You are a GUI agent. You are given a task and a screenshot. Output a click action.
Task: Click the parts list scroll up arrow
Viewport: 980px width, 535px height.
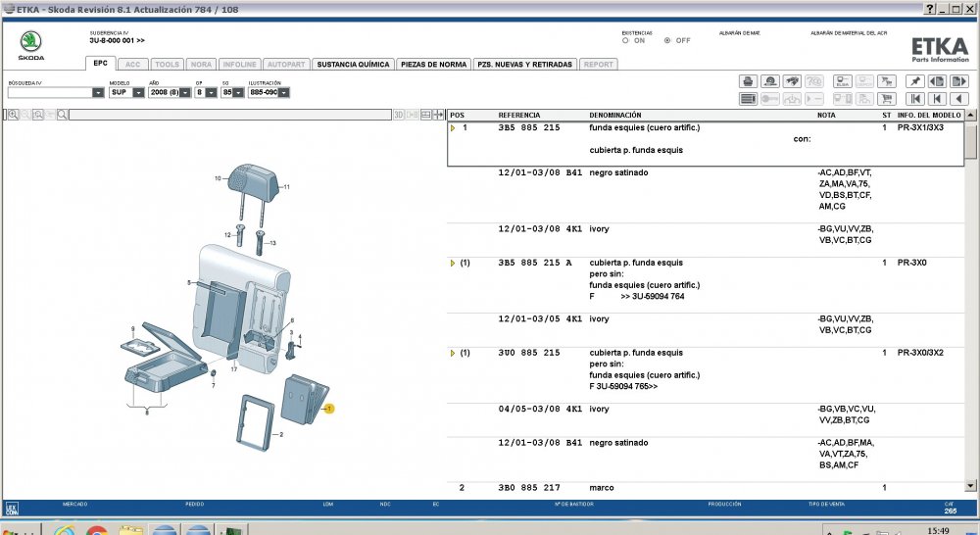[x=970, y=115]
